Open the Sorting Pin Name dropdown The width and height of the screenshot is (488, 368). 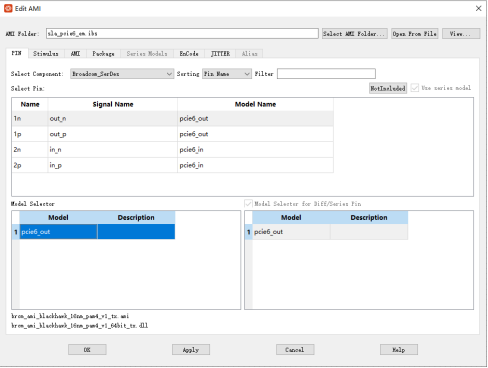pyautogui.click(x=227, y=74)
